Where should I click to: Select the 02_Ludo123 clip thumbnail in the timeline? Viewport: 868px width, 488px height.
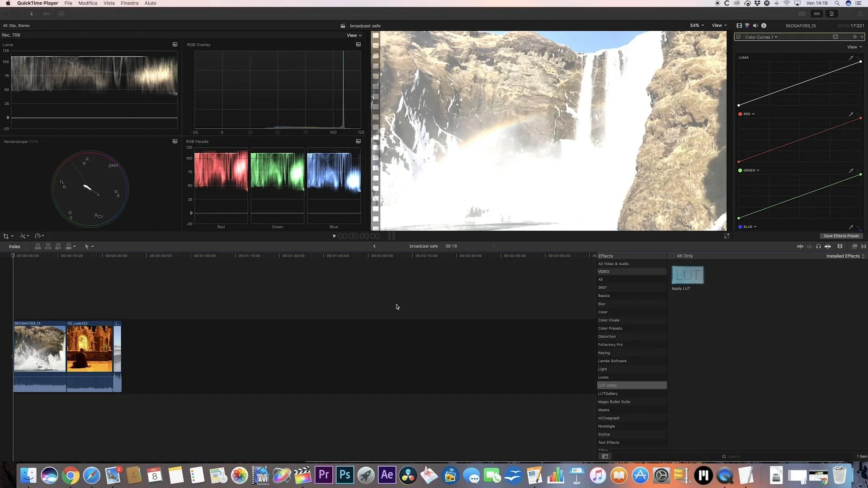point(90,348)
